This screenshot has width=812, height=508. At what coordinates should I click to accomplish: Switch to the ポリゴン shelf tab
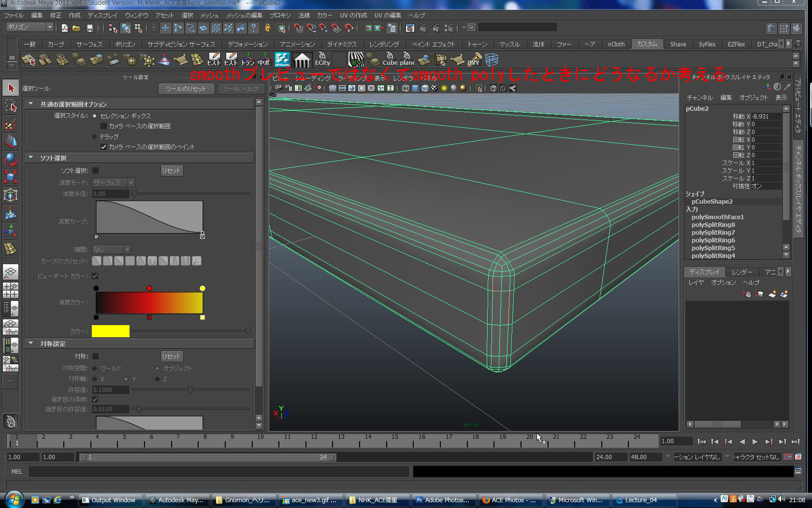pyautogui.click(x=125, y=44)
